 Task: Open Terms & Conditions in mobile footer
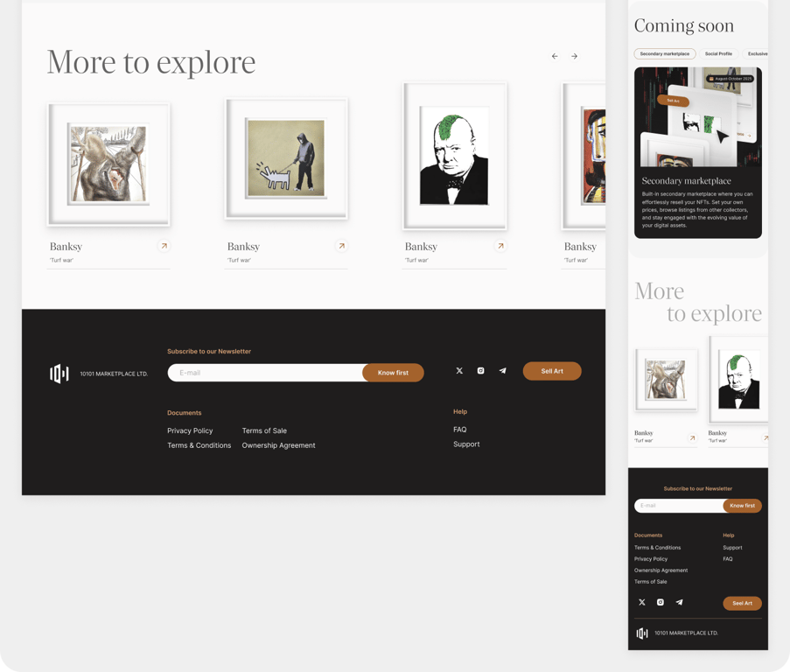(x=658, y=548)
